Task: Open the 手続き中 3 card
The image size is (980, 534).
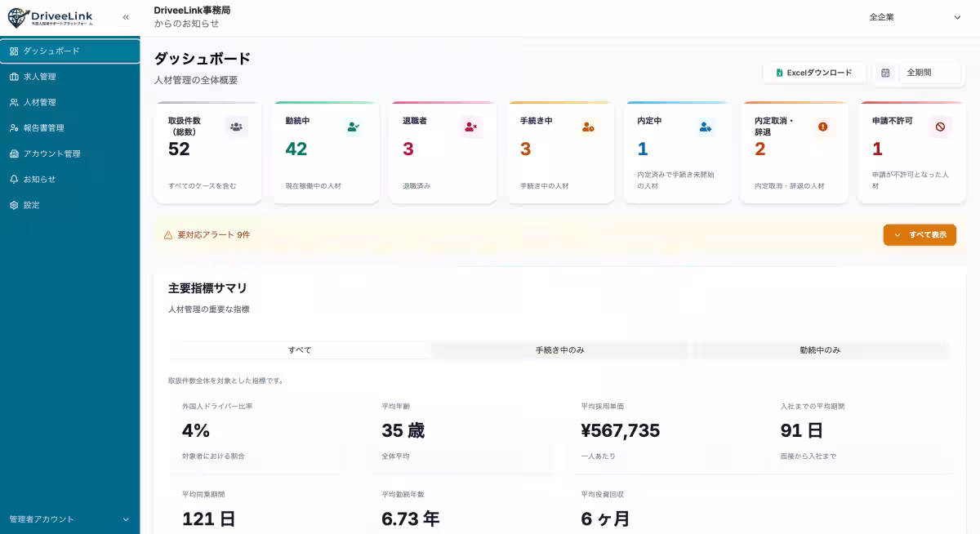Action: click(560, 153)
